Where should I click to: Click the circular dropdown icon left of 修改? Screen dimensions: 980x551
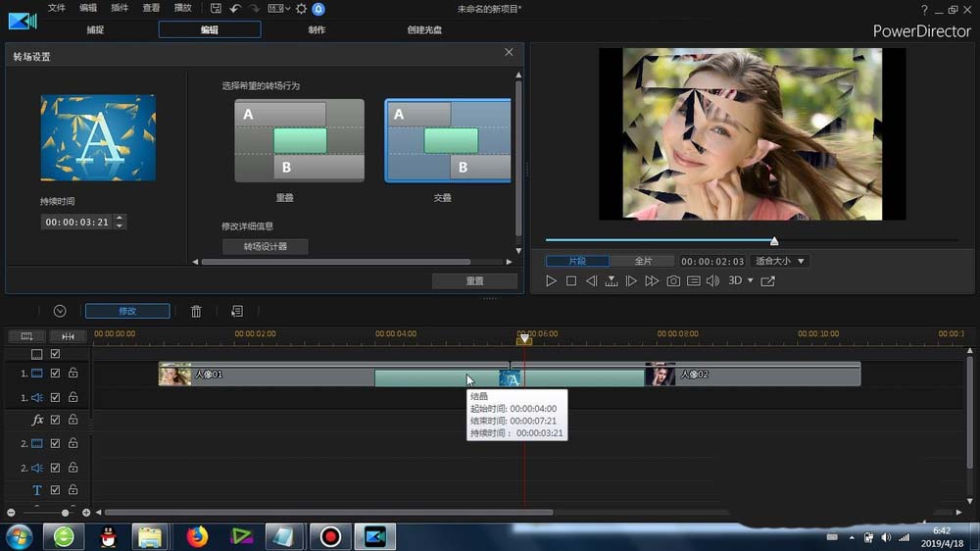(60, 311)
